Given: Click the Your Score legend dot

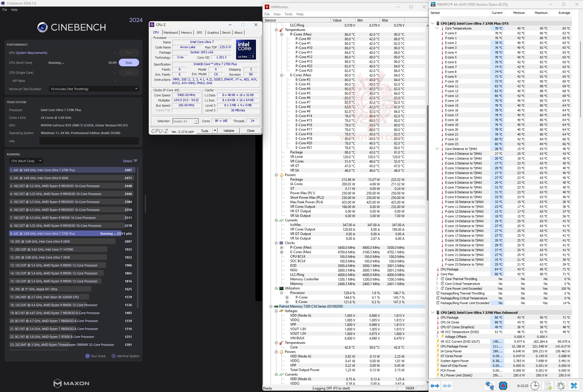Looking at the screenshot, I should tap(88, 356).
